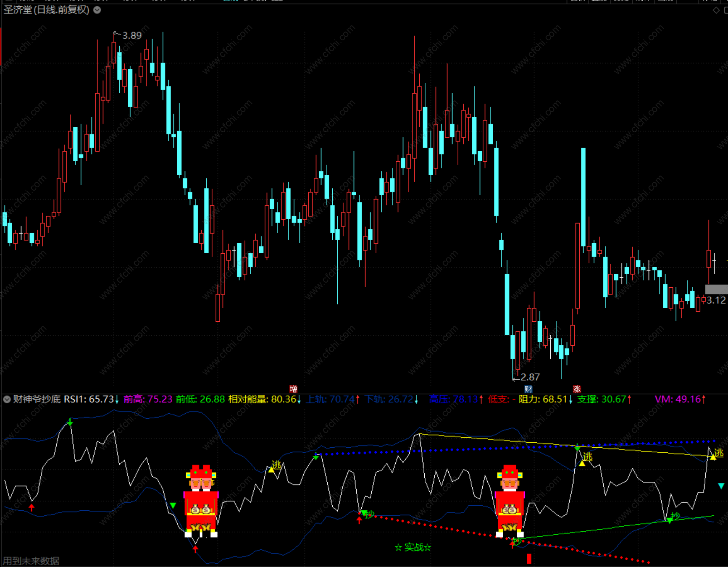
Task: Click the 圣济堂(日线.前复权) chart title
Action: (x=47, y=10)
